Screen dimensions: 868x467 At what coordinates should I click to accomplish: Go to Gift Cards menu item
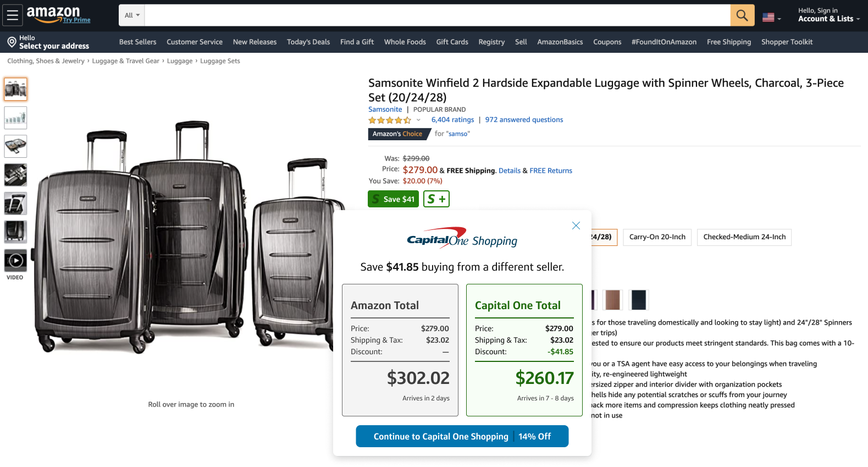[452, 42]
